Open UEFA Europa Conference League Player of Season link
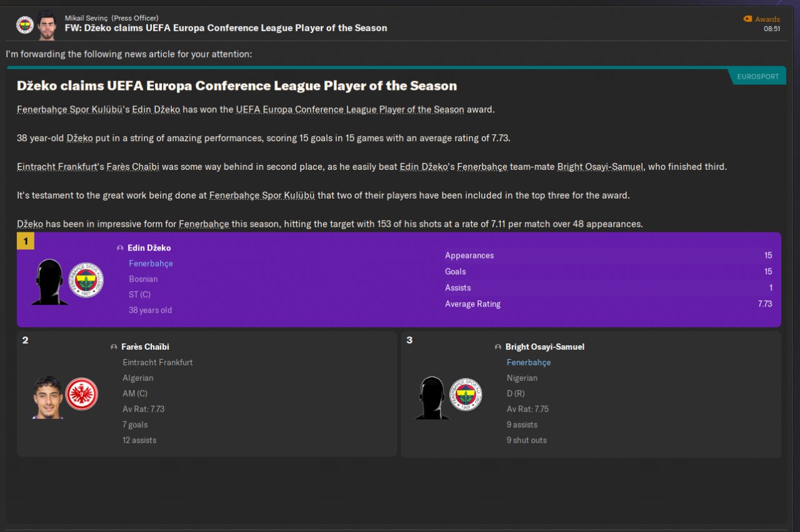This screenshot has width=800, height=532. tap(350, 109)
